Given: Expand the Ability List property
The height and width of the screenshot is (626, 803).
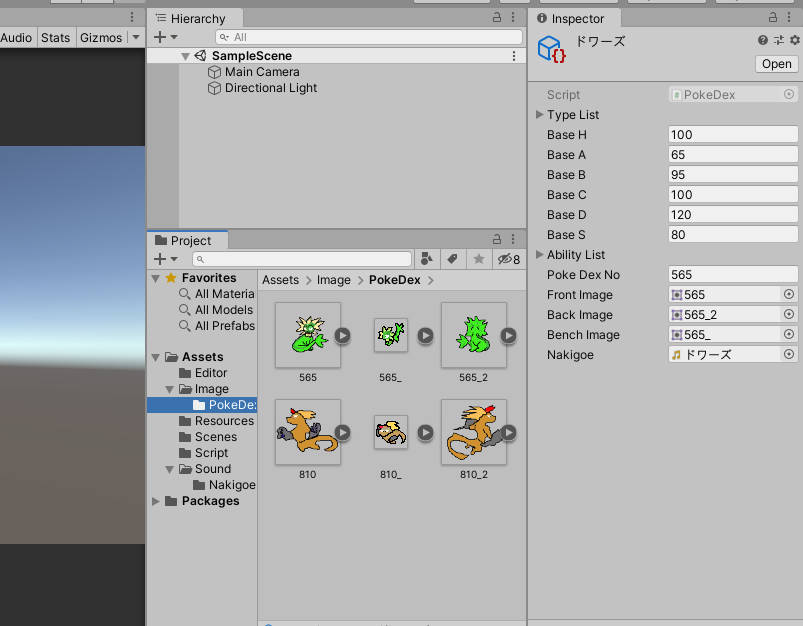Looking at the screenshot, I should click(x=539, y=254).
